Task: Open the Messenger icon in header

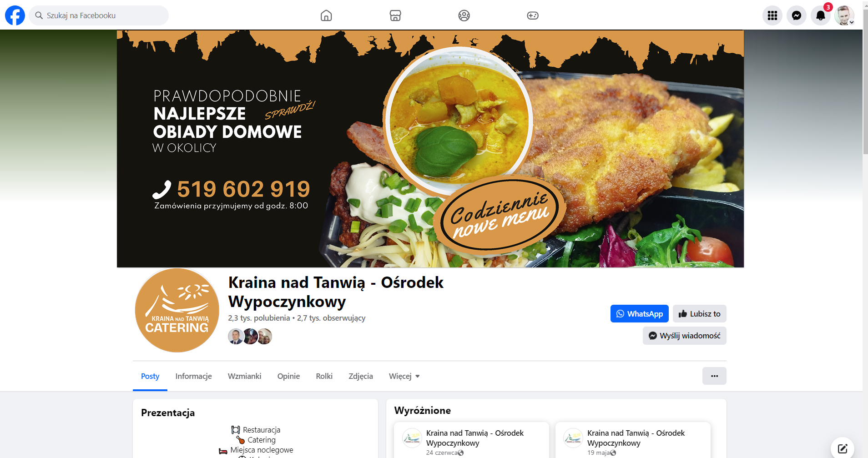Action: click(797, 15)
